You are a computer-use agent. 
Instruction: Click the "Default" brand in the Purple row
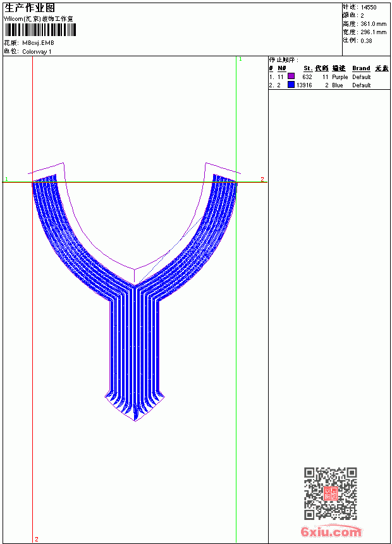point(361,77)
